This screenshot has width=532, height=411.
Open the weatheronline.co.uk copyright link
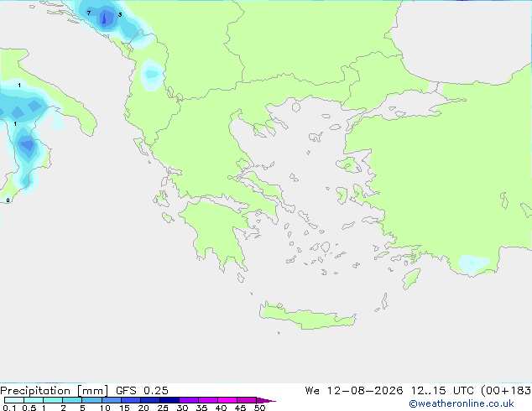[x=462, y=403]
